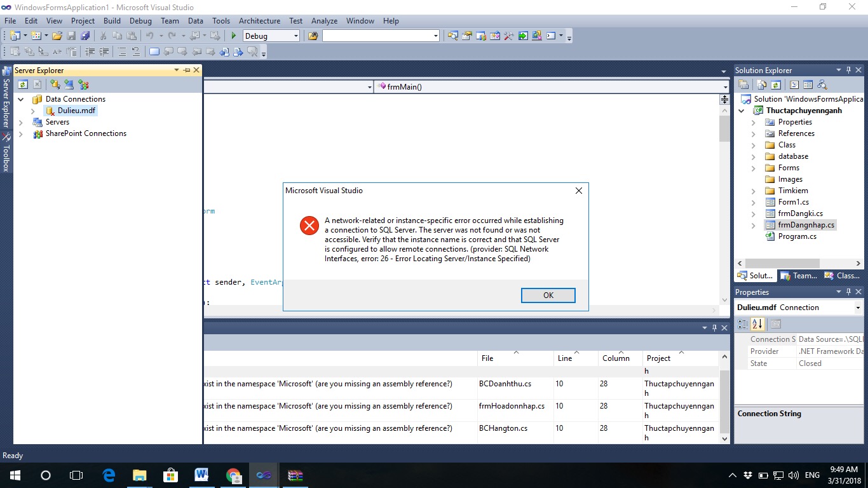Image resolution: width=868 pixels, height=488 pixels.
Task: Switch to the Solution Explorer bottom tab
Action: coord(756,276)
